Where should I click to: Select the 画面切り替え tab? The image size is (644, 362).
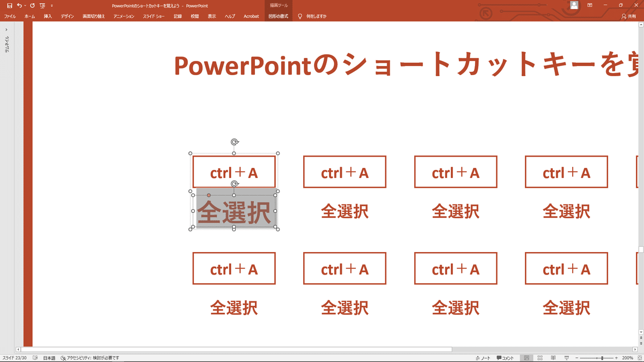[94, 16]
